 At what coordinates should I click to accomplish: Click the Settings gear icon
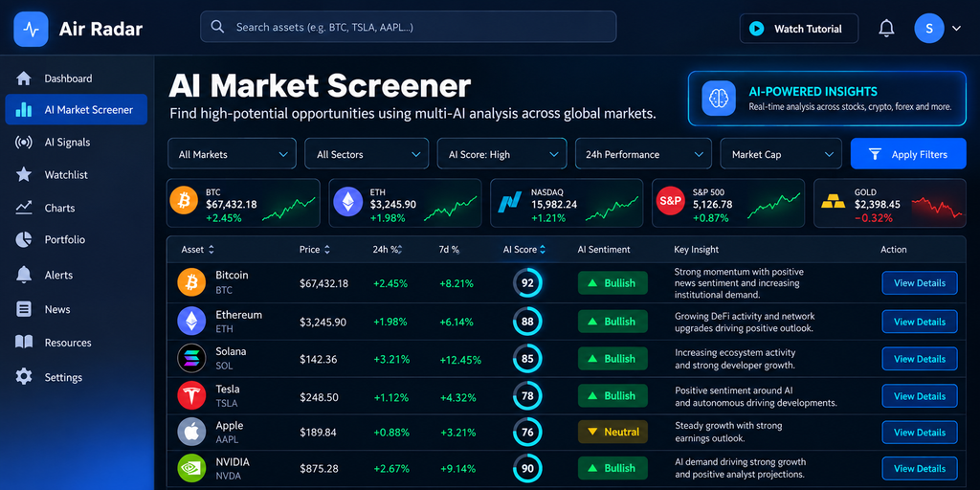coord(24,377)
